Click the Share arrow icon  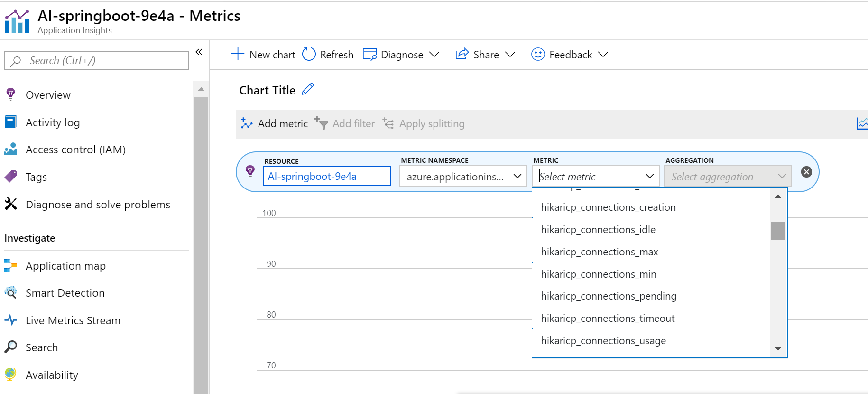point(462,54)
